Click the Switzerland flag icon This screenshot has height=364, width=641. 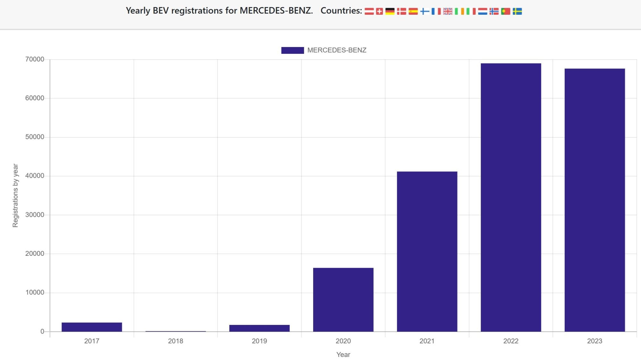(379, 12)
